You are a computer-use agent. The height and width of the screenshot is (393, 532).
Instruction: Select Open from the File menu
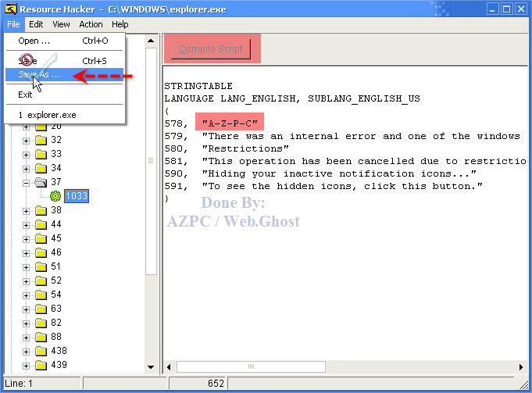pos(34,41)
